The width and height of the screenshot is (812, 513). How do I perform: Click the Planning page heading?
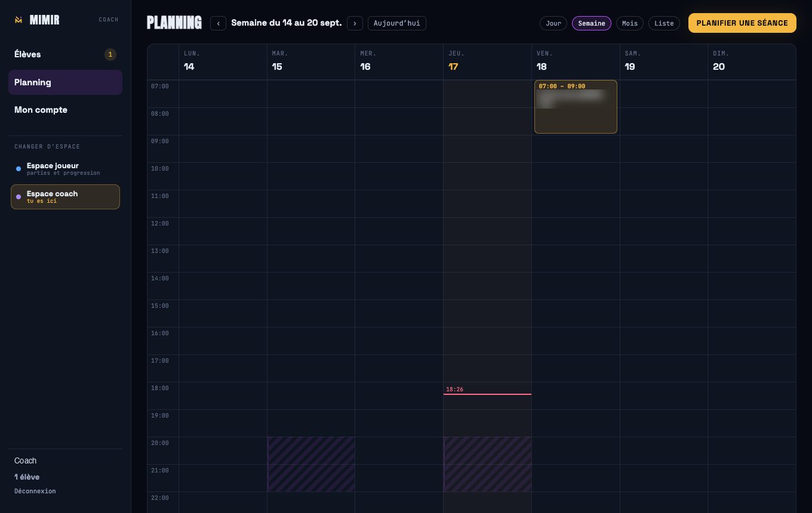174,23
